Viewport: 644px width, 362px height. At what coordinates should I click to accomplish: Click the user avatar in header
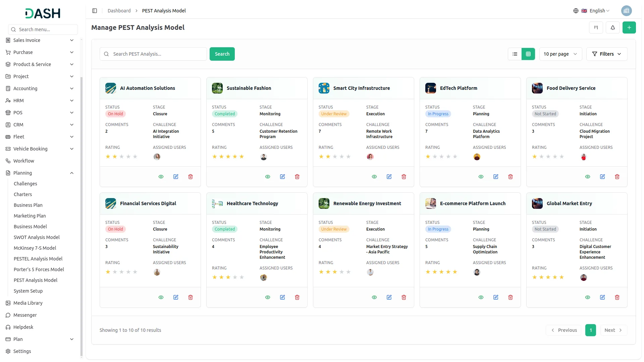626,11
